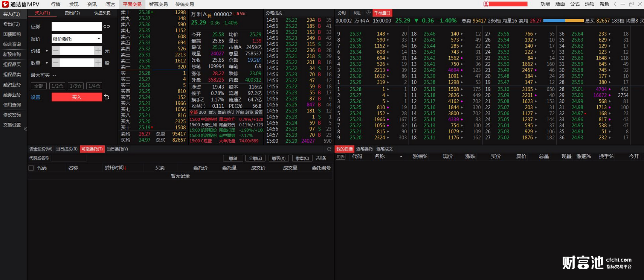Switch to K线 chart tab
Viewport: 644px width, 280px height.
click(357, 13)
